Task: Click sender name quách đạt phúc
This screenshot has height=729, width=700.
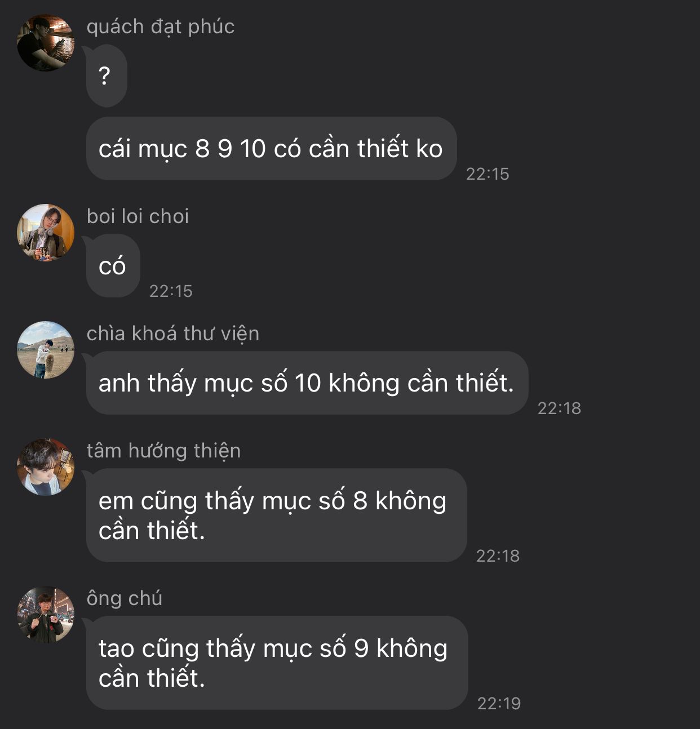Action: pos(161,27)
